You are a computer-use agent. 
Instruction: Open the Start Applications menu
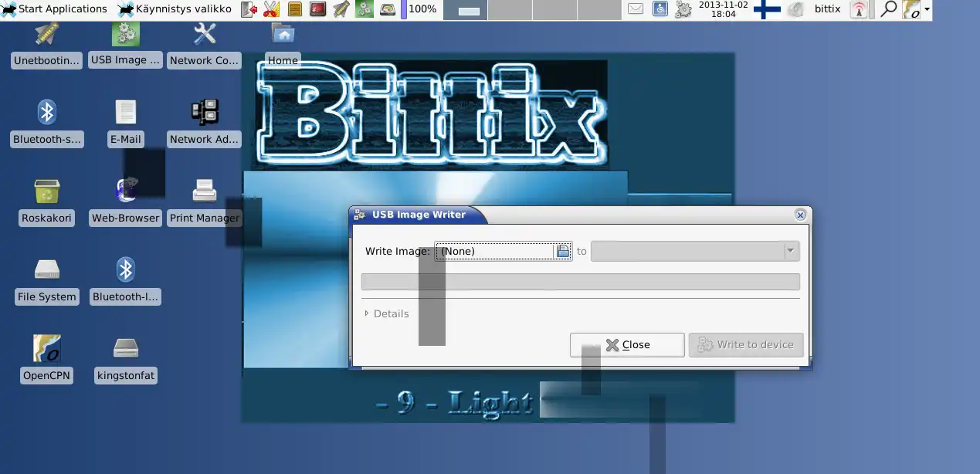point(54,9)
